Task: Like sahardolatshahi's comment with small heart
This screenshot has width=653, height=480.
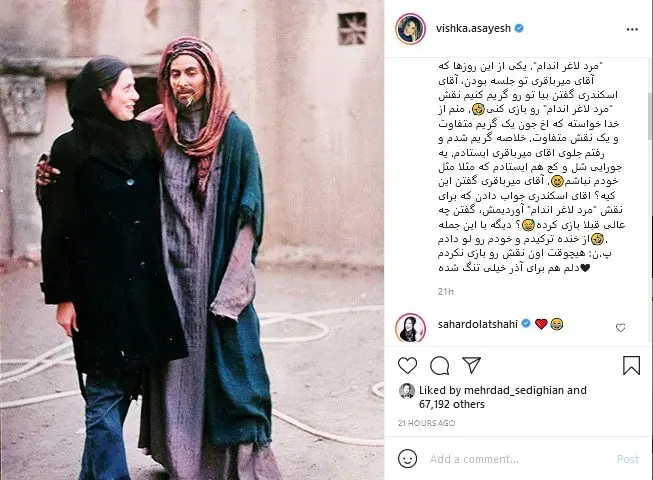Action: 621,328
